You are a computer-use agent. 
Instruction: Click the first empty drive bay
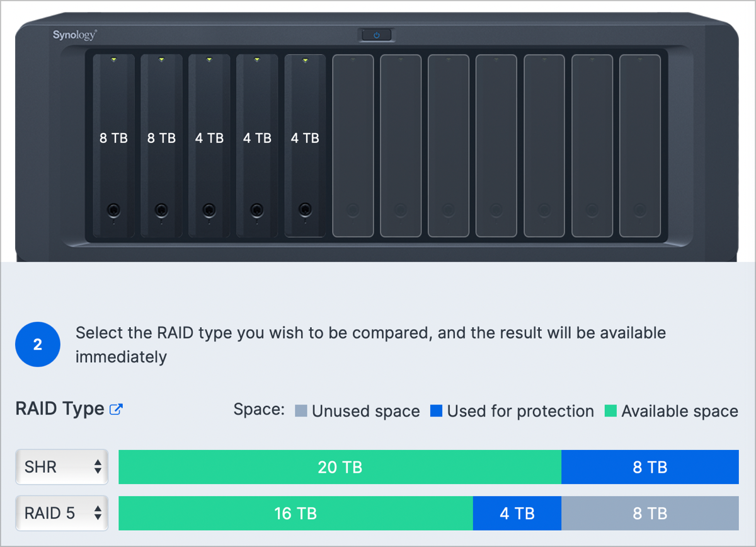[353, 146]
